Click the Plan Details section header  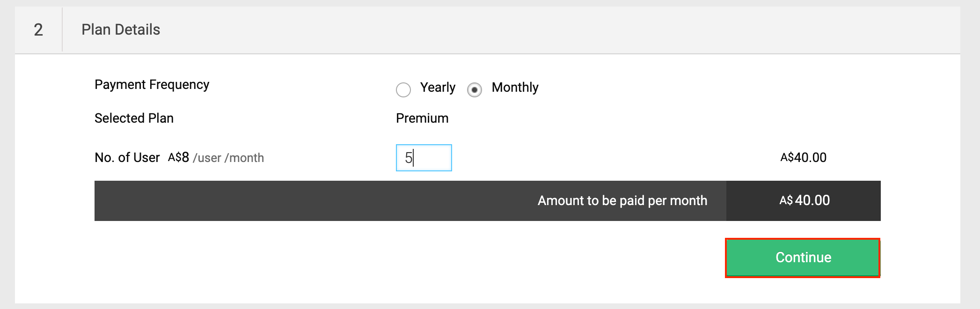pyautogui.click(x=121, y=29)
